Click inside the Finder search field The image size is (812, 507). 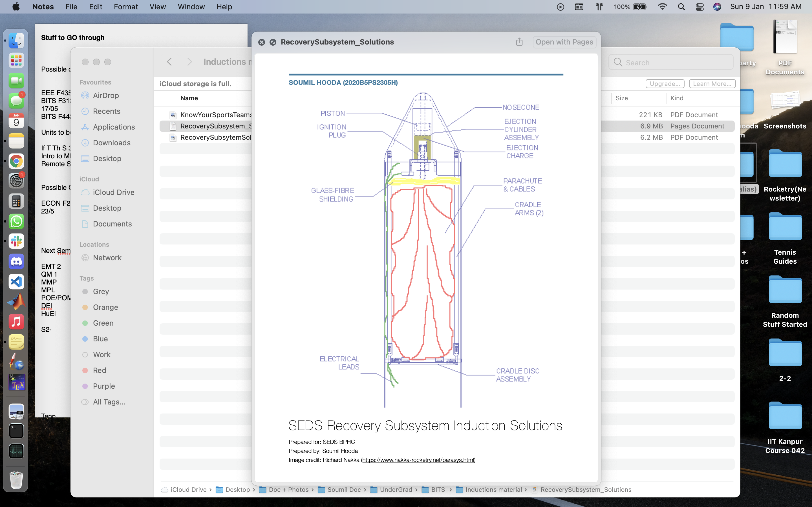[x=670, y=62]
